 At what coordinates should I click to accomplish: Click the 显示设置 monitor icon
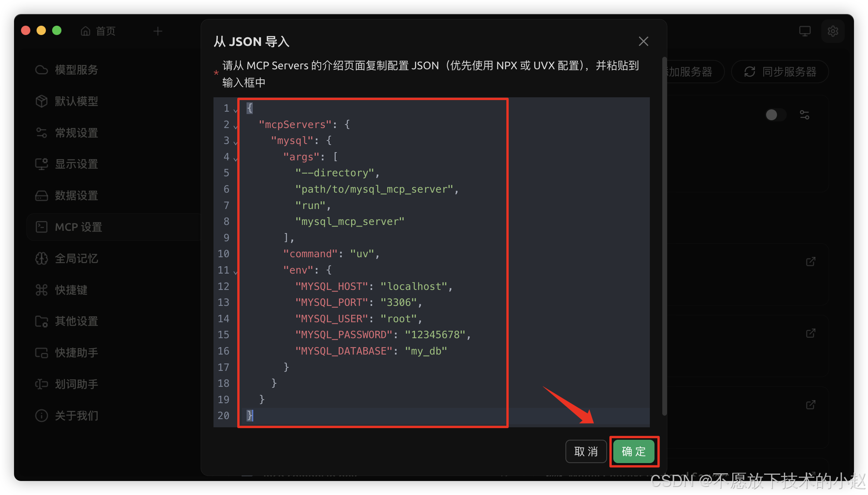[42, 164]
